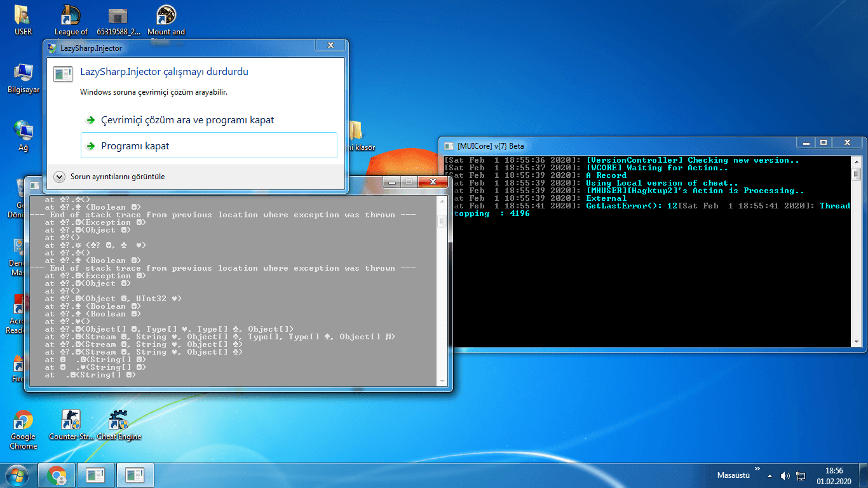Click the MUICore window title bar icon
Screen dimensions: 868x488
click(x=449, y=146)
